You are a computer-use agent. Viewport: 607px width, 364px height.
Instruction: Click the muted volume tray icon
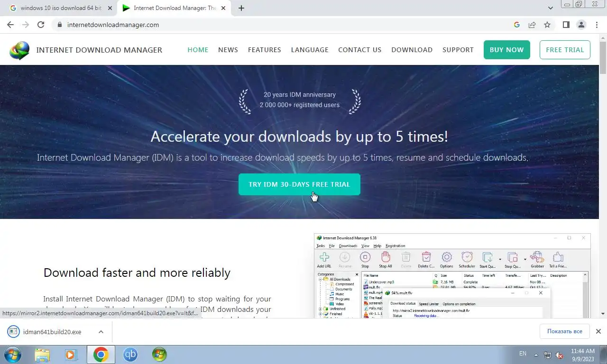[559, 355]
